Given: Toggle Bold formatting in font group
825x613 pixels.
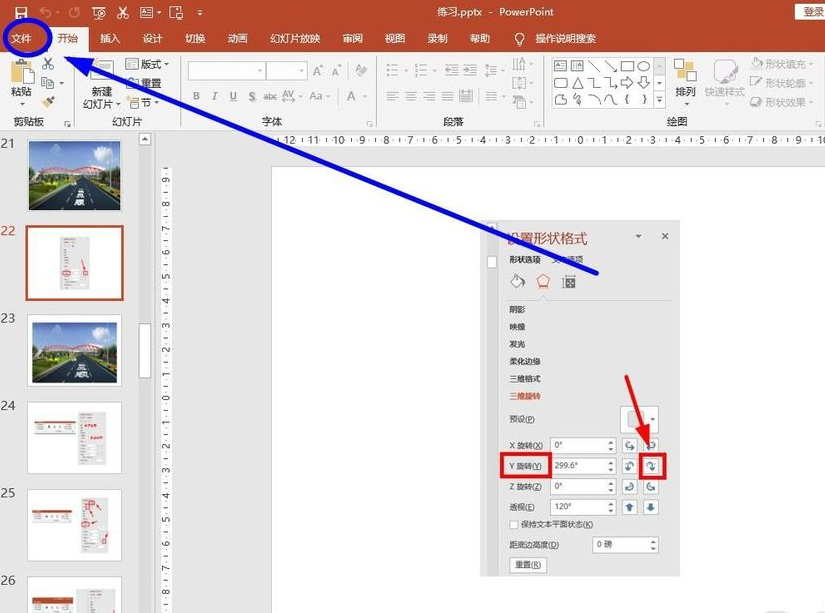Looking at the screenshot, I should pos(196,97).
